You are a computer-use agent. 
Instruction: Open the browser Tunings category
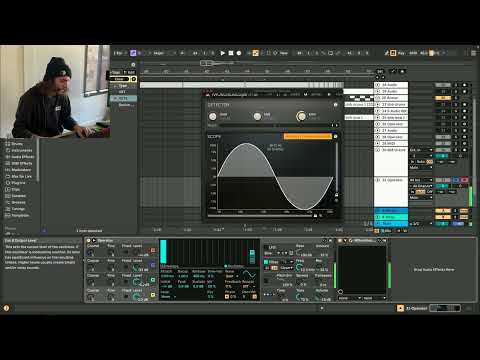pos(18,209)
